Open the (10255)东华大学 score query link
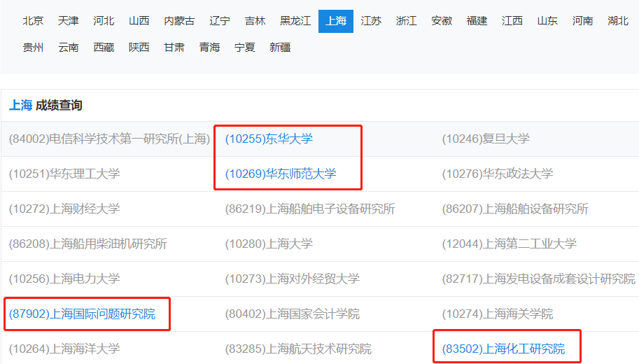The image size is (639, 364). [269, 139]
